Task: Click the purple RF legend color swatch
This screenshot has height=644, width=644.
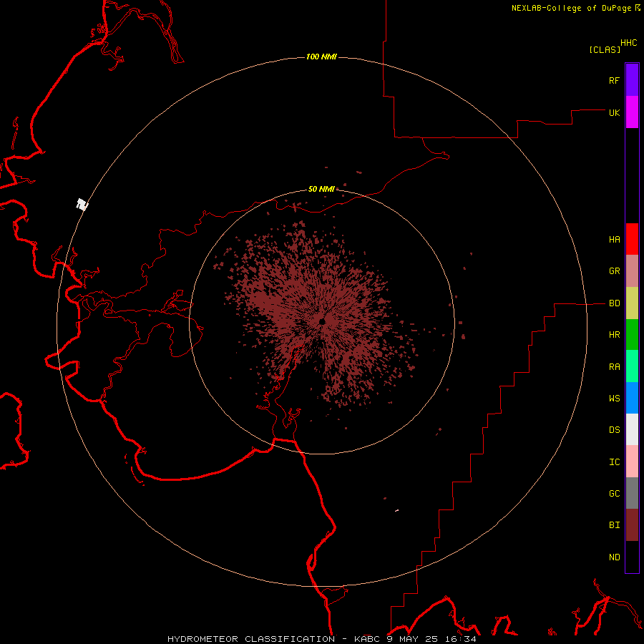Action: tap(632, 80)
